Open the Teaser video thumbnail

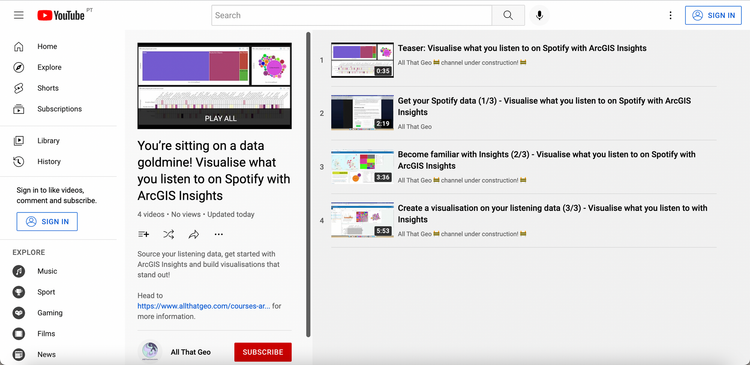362,60
